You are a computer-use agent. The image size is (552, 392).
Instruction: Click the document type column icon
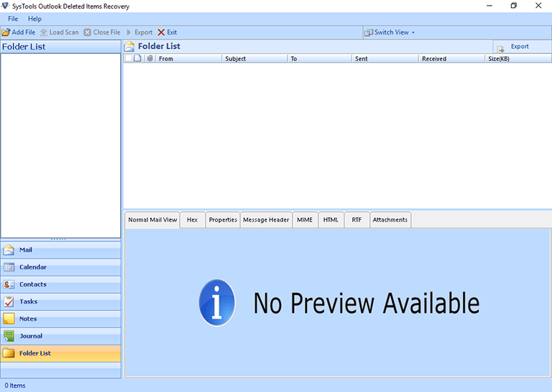coord(138,58)
